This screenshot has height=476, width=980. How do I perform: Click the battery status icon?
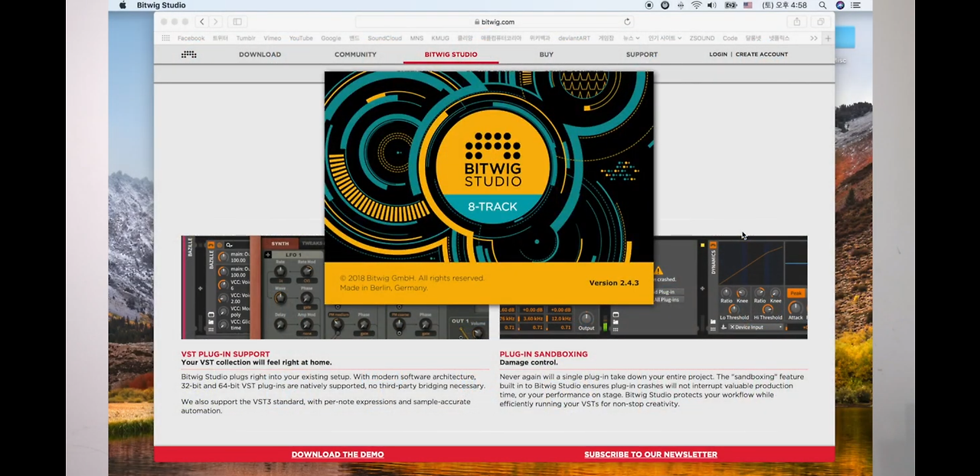[730, 5]
